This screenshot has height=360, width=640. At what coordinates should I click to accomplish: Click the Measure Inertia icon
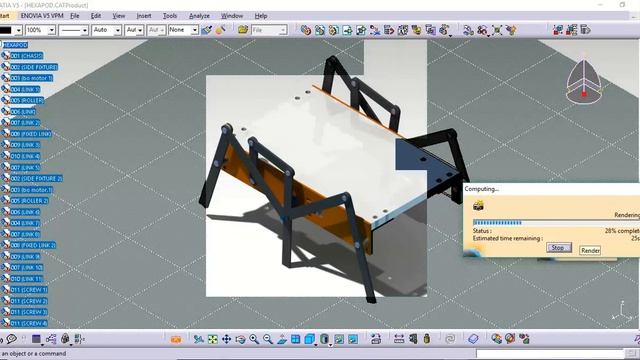(x=427, y=339)
